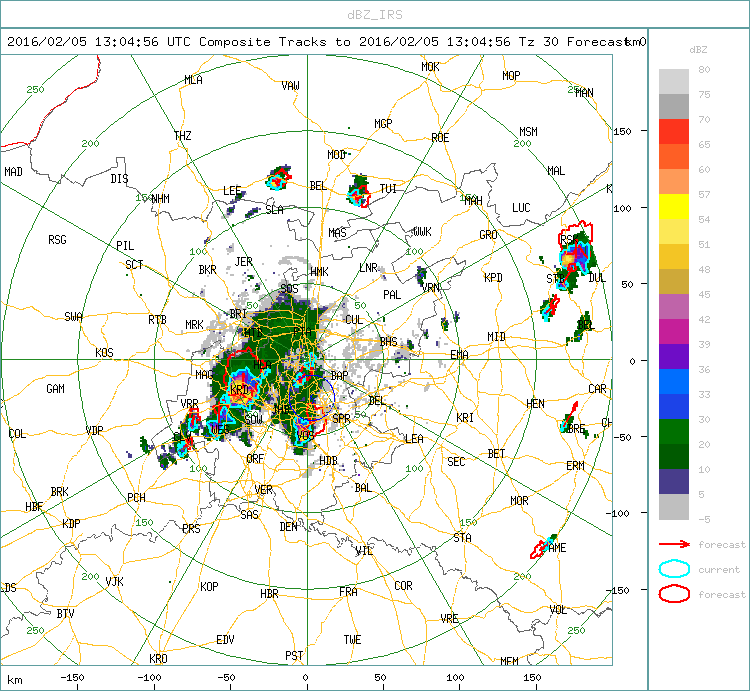
Task: Pick the 54-57 dBZ bright yellow swatch
Action: click(x=674, y=207)
